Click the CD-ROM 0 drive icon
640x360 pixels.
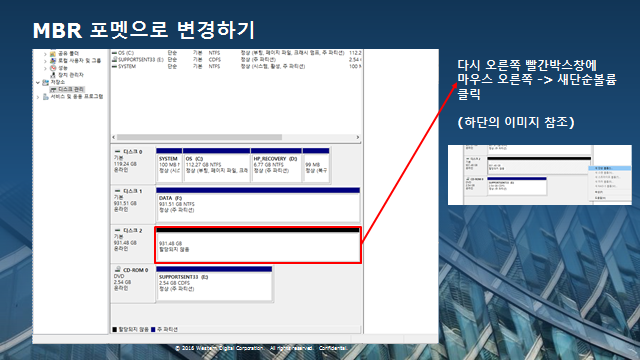click(118, 269)
